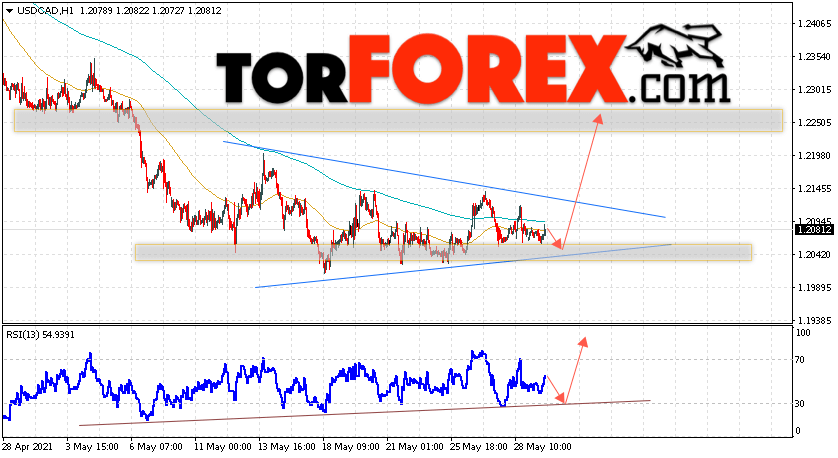Select the upper blue descending trendline
Viewport: 838px width, 458px height.
(x=444, y=179)
